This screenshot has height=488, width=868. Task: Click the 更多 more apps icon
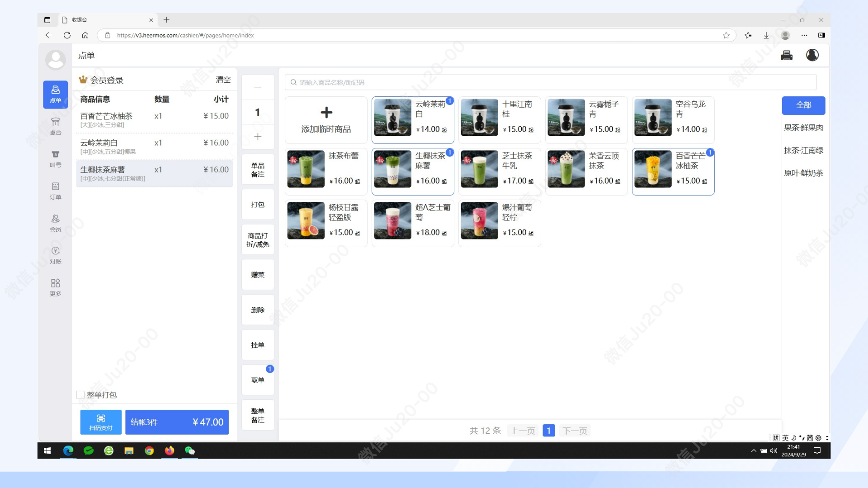pos(55,287)
